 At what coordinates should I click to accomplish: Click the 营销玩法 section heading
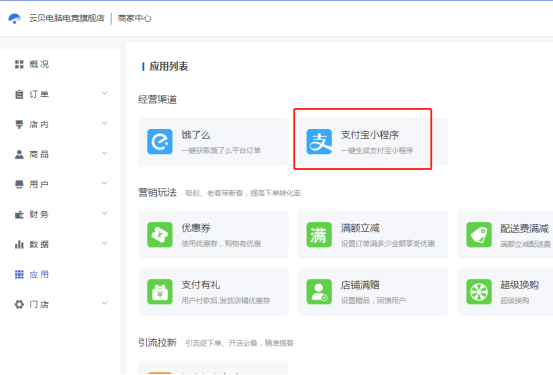point(157,193)
